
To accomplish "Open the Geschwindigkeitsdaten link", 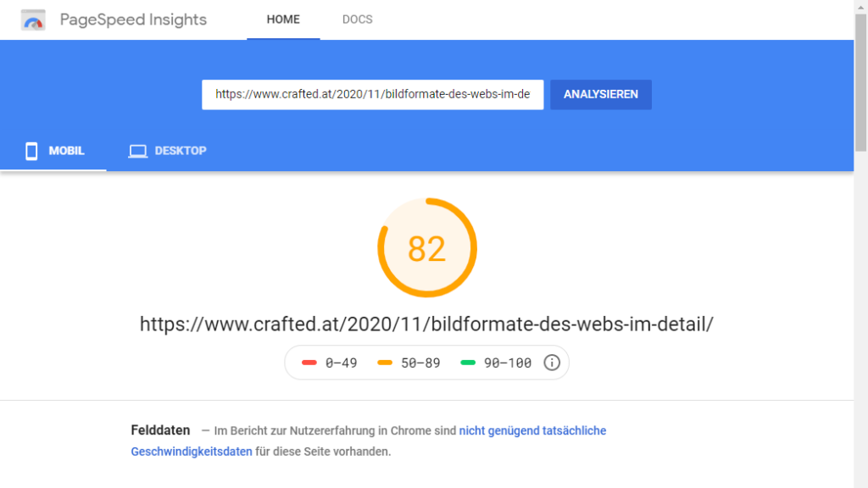I will click(x=192, y=452).
